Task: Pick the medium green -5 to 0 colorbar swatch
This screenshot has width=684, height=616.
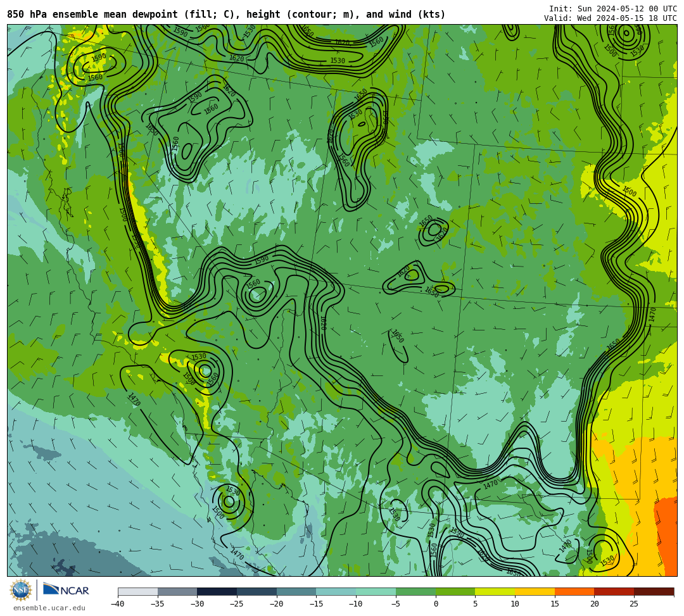Action: tap(415, 591)
